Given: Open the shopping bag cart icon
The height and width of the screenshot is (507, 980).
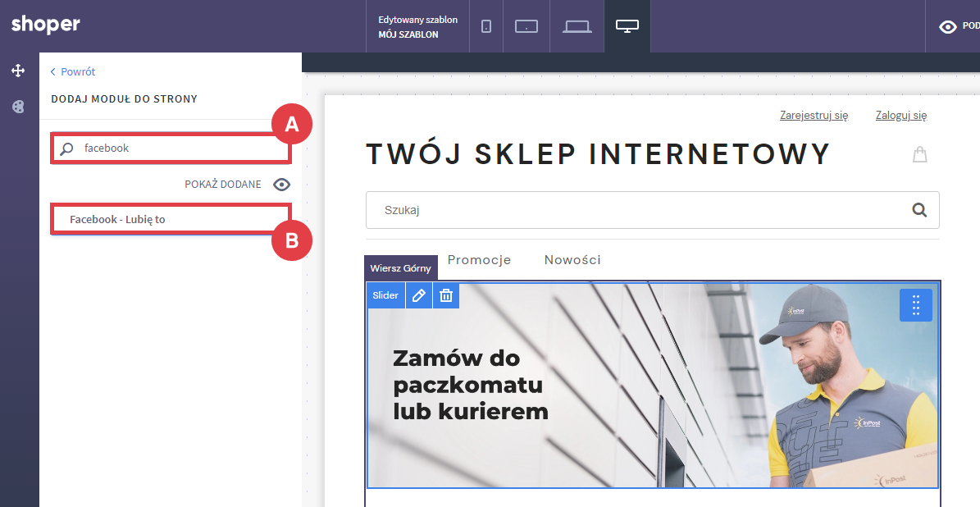Looking at the screenshot, I should (x=920, y=154).
